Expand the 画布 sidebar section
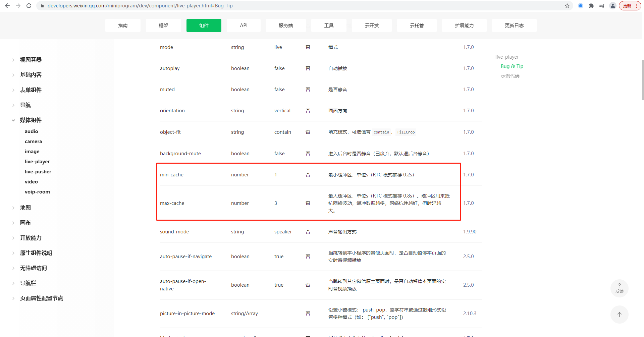This screenshot has width=644, height=337. (x=25, y=223)
